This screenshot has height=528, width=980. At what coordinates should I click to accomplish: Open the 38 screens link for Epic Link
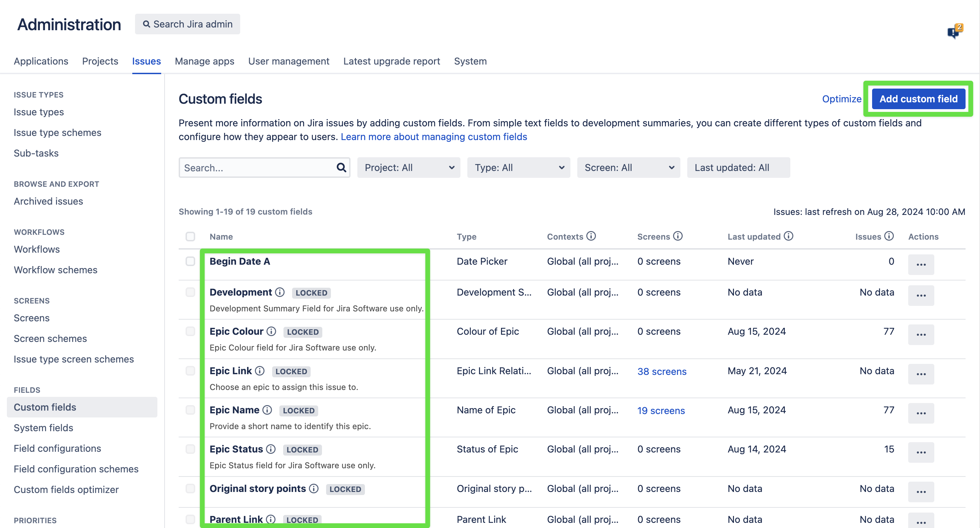[x=661, y=371]
